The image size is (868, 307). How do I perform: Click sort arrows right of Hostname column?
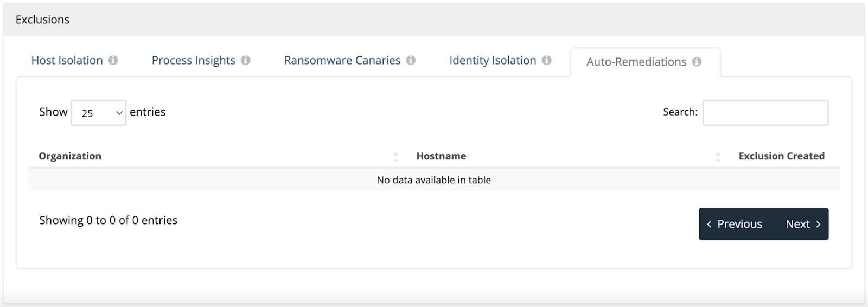click(718, 157)
